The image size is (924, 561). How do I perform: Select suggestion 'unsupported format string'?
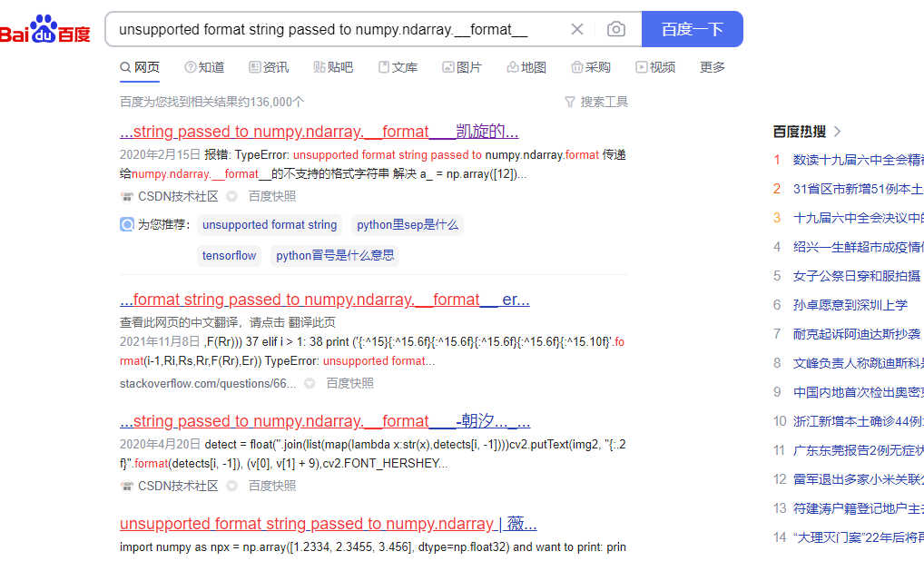[x=270, y=224]
